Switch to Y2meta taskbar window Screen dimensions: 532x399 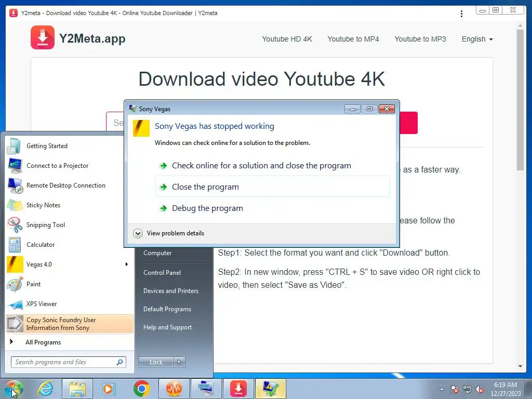238,389
